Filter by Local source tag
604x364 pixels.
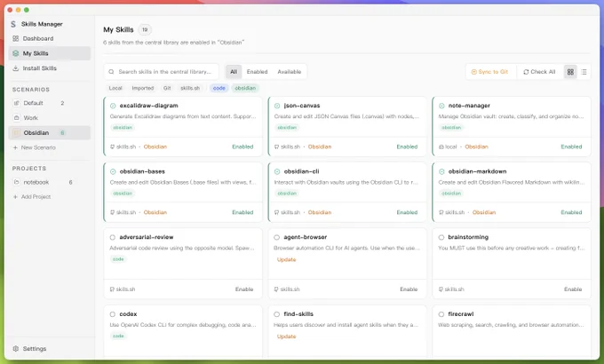tap(115, 88)
